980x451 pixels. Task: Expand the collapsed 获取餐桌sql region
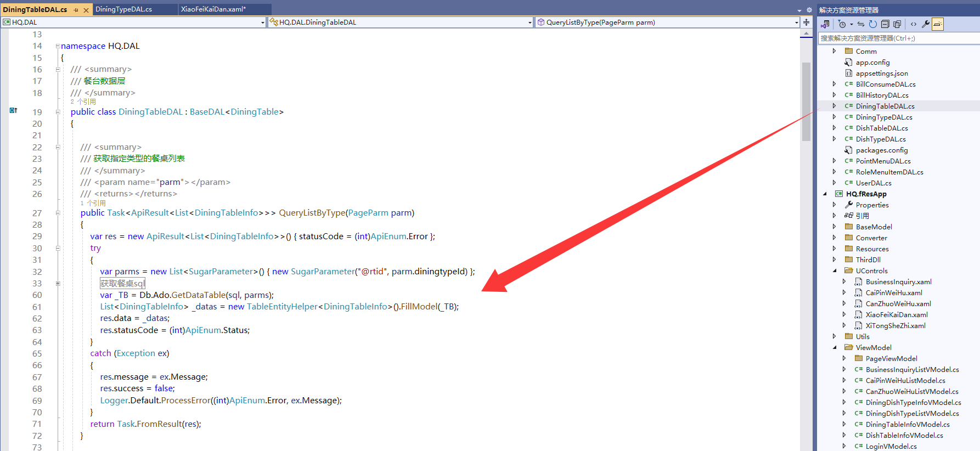tap(58, 284)
